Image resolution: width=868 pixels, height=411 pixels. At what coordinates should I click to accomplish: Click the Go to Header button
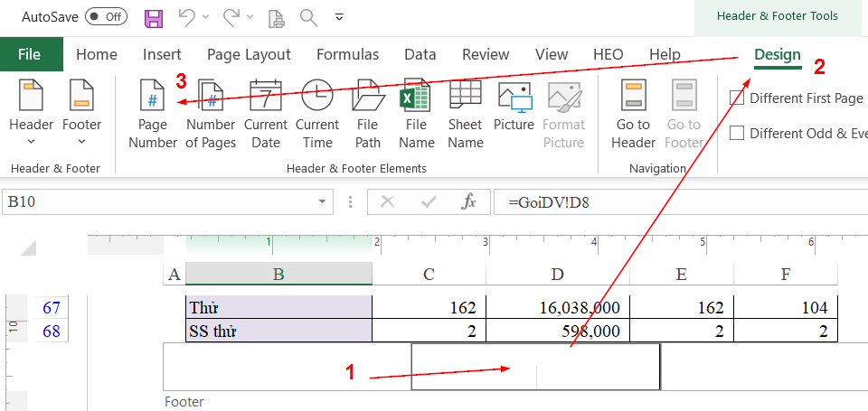(x=633, y=113)
